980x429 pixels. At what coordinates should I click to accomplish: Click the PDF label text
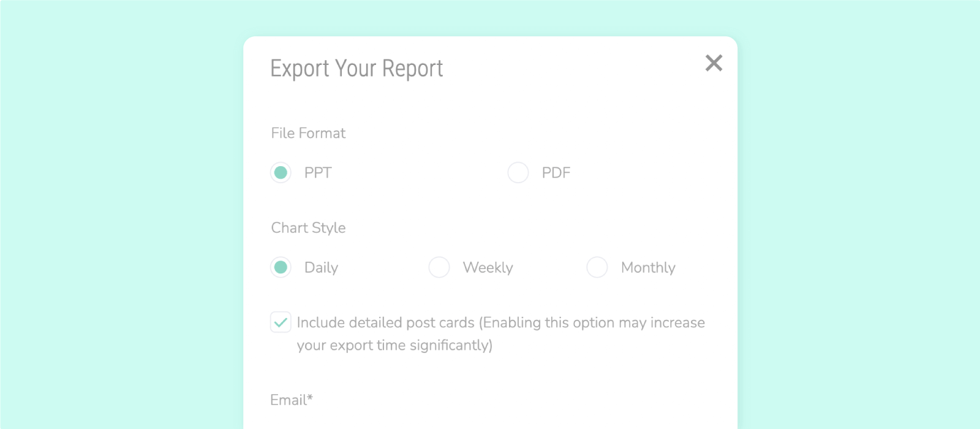point(556,173)
